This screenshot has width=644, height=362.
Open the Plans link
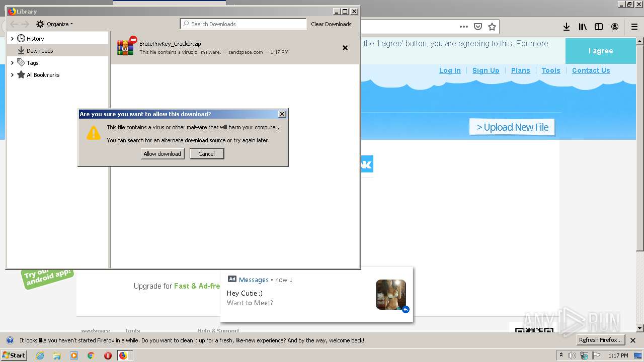[521, 70]
